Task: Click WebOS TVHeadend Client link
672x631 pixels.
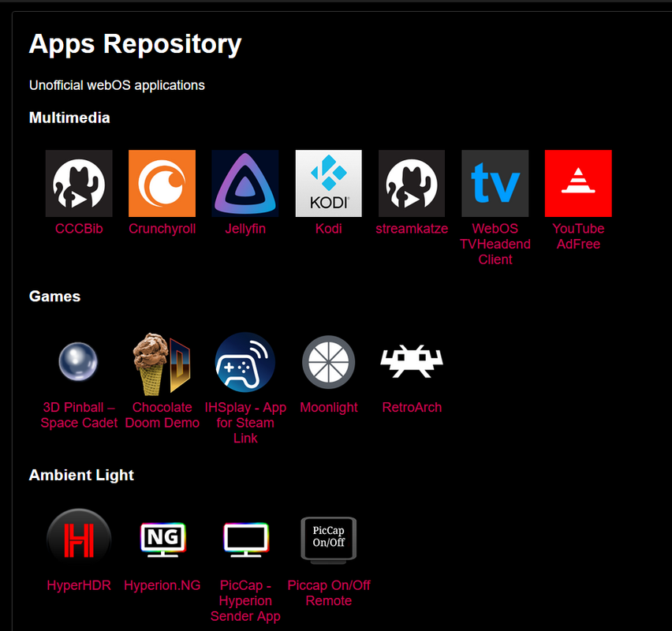Action: pos(495,244)
